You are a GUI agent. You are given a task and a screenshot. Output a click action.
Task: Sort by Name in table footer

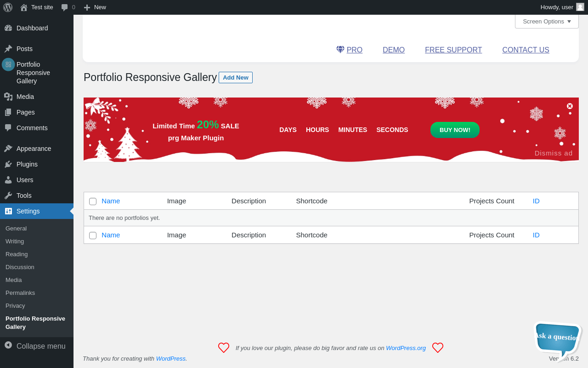(111, 235)
